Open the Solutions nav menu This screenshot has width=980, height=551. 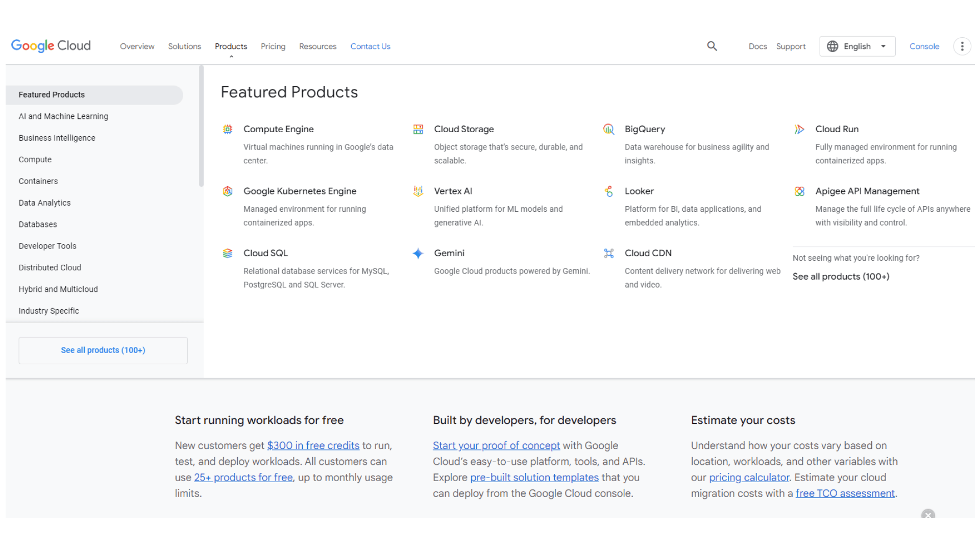click(184, 46)
